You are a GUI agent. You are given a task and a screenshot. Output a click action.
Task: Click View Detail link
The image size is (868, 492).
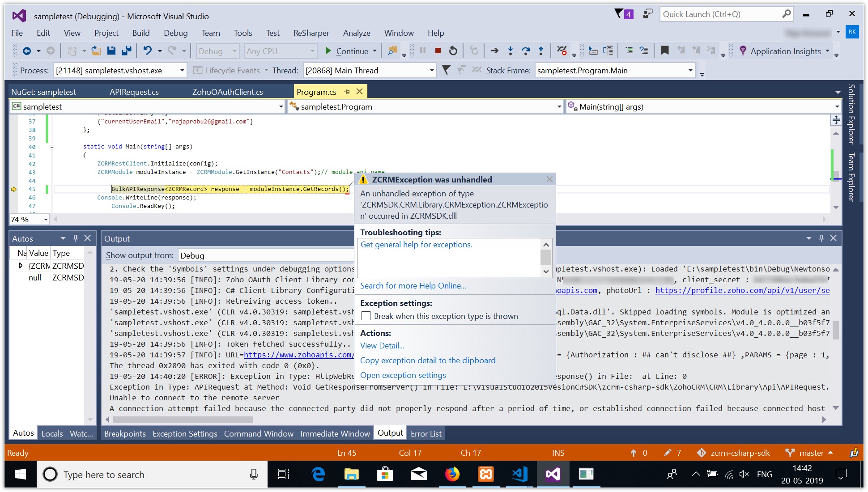point(382,346)
